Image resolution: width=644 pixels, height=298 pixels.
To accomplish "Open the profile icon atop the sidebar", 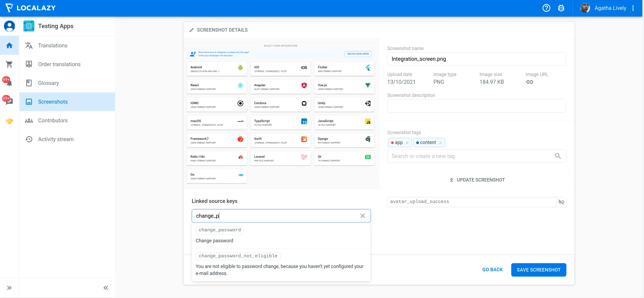I will pyautogui.click(x=9, y=26).
